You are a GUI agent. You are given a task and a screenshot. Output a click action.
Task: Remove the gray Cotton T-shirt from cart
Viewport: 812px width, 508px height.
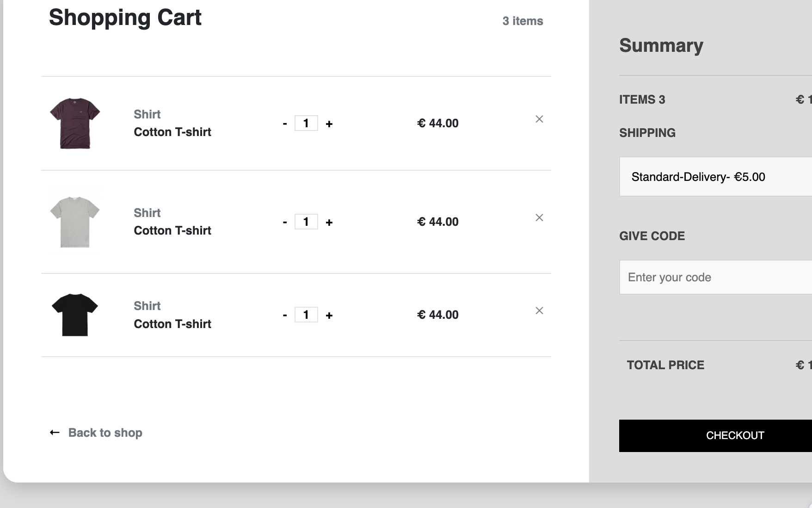click(x=539, y=217)
